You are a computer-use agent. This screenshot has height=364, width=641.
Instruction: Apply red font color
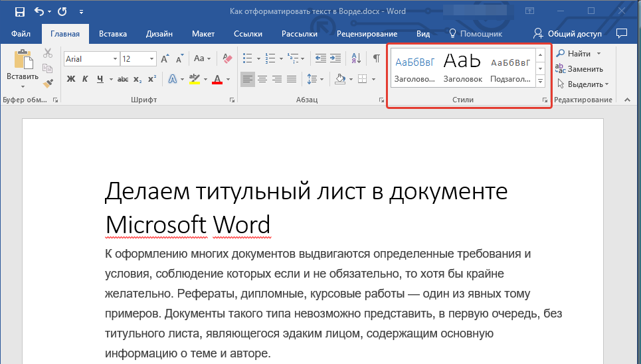[x=217, y=79]
